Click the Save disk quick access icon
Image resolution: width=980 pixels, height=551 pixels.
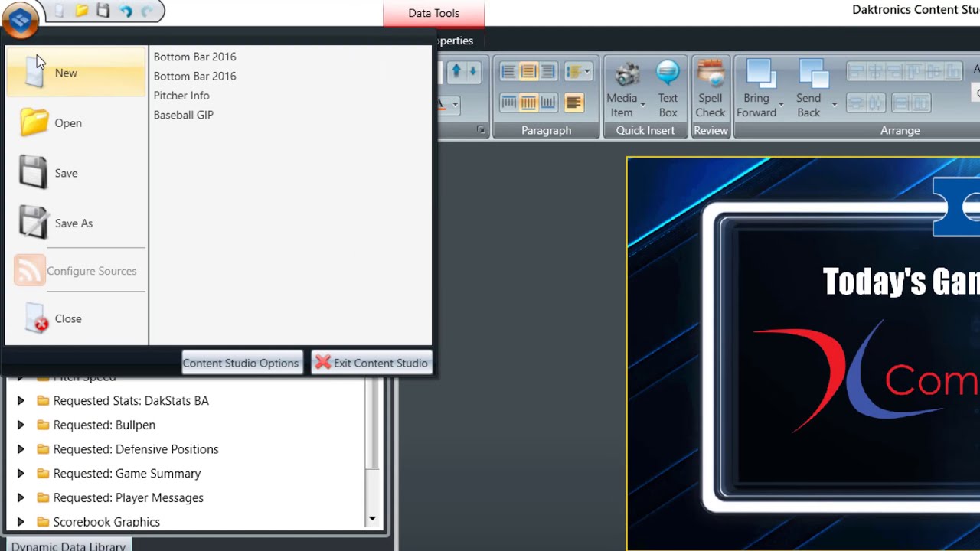click(103, 11)
